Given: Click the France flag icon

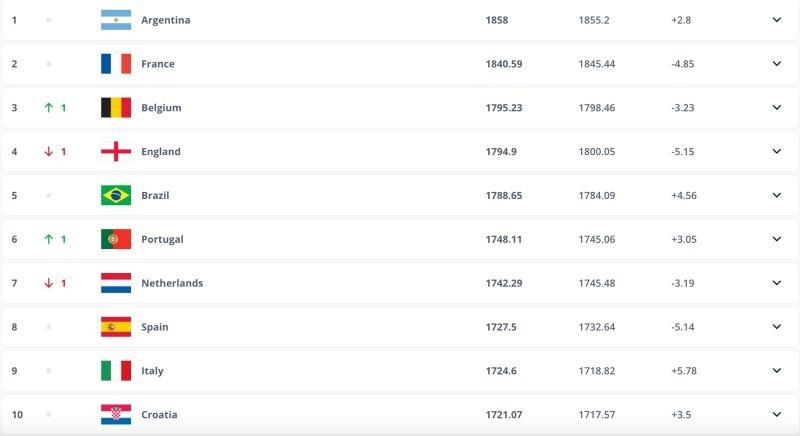Looking at the screenshot, I should coord(116,64).
